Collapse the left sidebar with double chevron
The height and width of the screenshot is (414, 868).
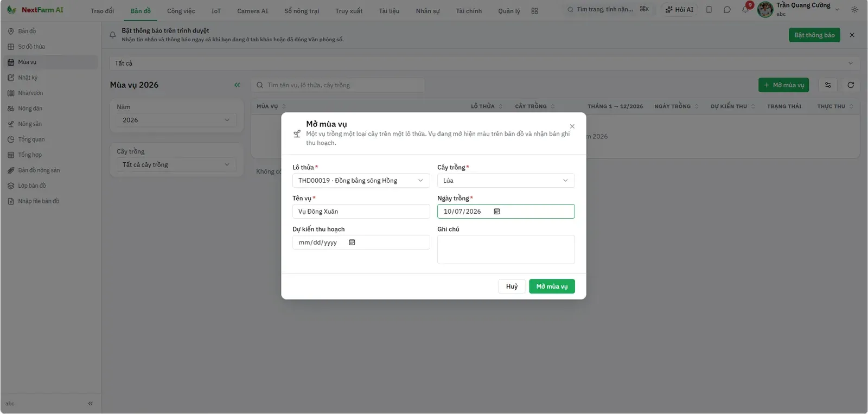pyautogui.click(x=91, y=404)
